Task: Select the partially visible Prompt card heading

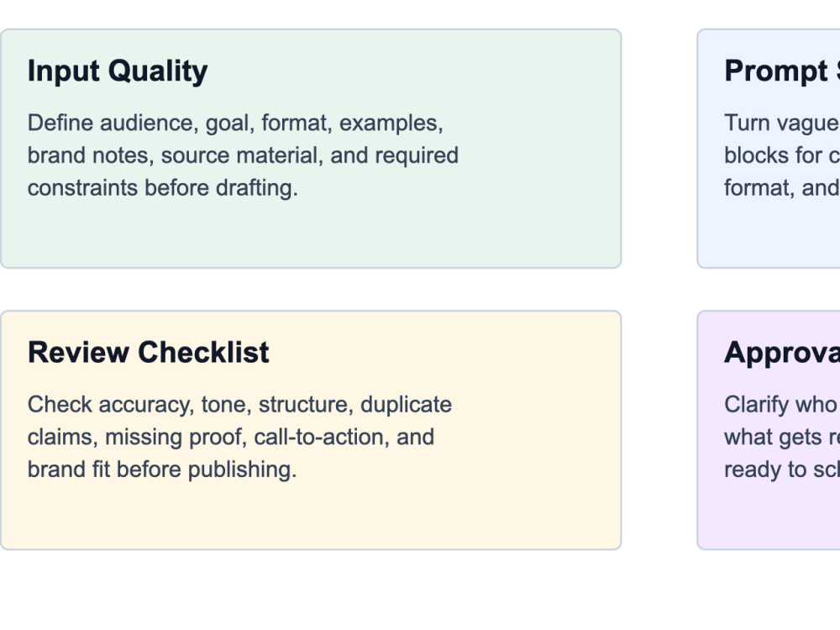Action: (x=781, y=71)
